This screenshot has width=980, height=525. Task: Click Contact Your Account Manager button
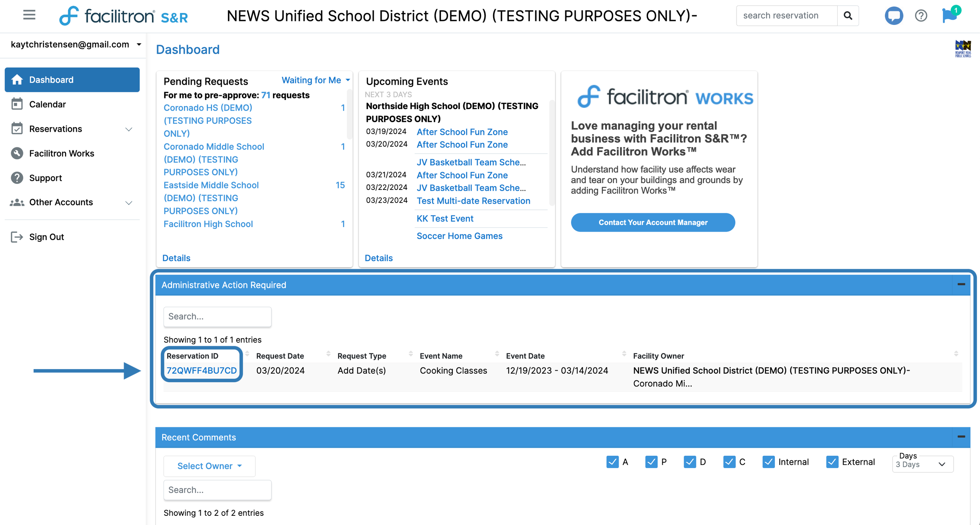click(x=653, y=222)
